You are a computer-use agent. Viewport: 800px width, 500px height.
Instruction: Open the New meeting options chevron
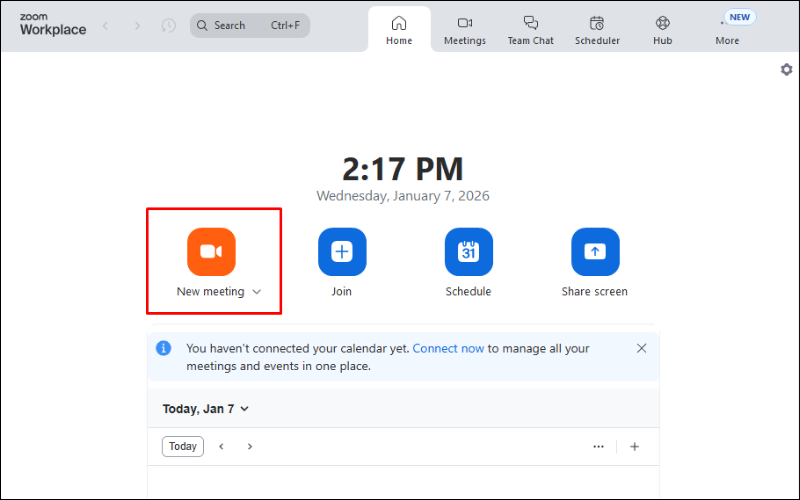point(257,292)
